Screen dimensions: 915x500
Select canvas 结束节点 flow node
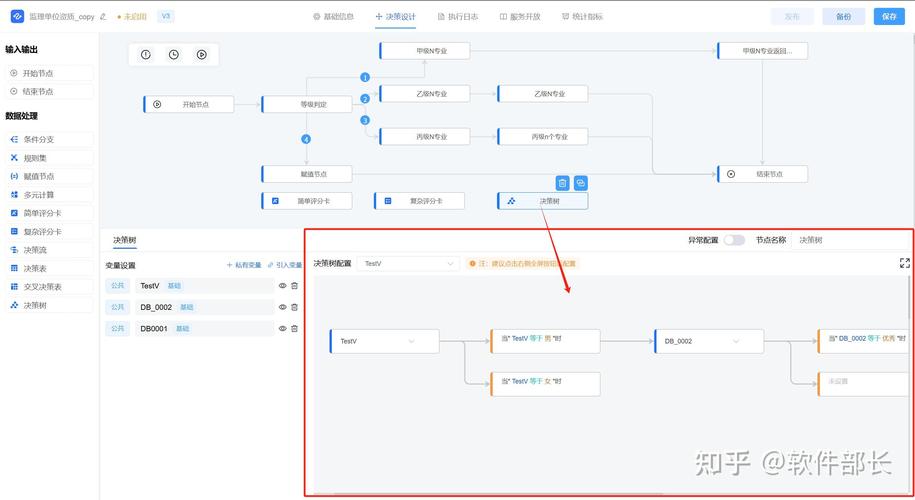pos(763,174)
